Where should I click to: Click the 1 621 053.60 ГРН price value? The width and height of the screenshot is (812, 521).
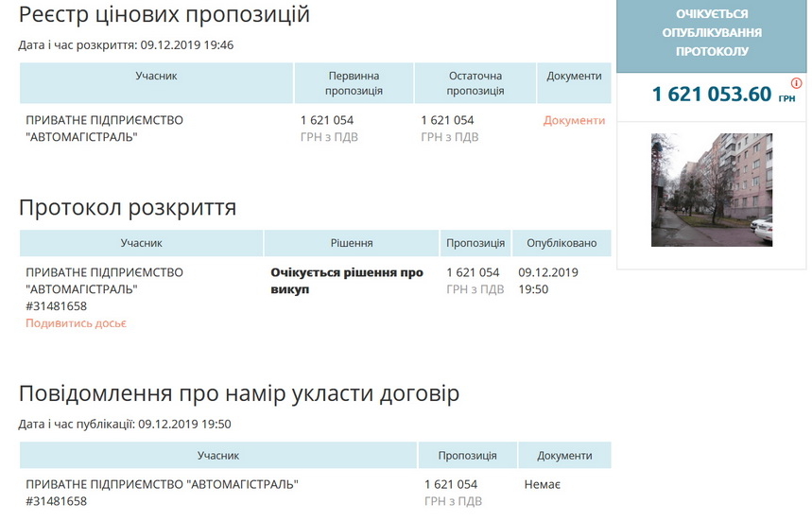(x=712, y=95)
